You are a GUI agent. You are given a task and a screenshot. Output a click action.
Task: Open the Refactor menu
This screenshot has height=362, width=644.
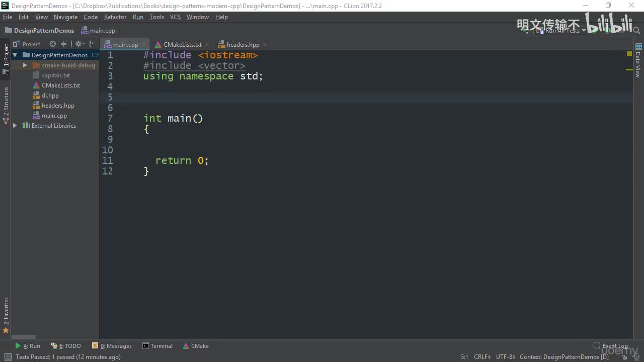tap(115, 17)
